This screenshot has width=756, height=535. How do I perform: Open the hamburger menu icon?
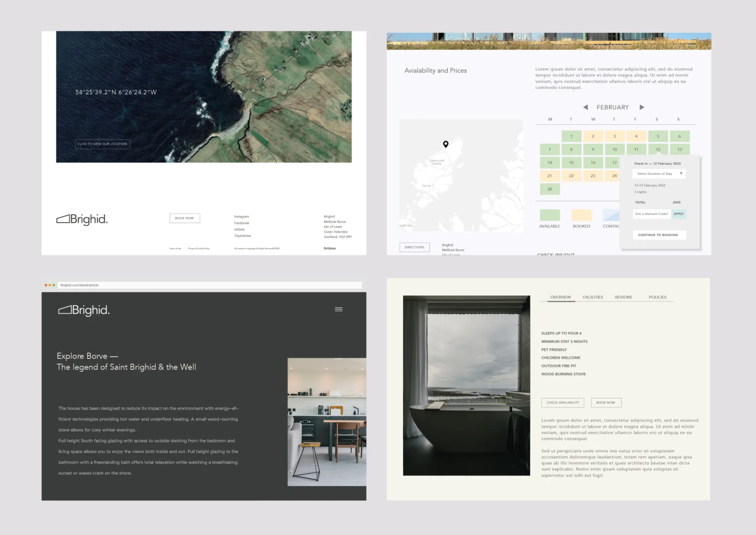[x=339, y=309]
